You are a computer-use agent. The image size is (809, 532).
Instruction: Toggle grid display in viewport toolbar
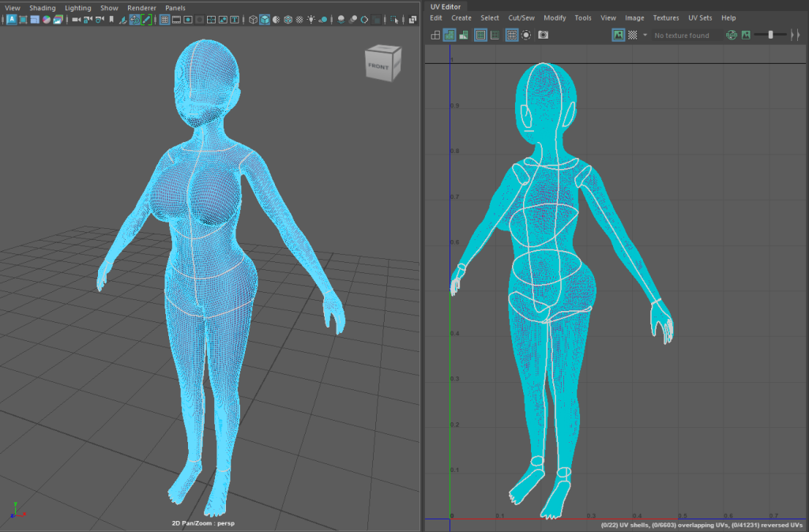coord(164,20)
